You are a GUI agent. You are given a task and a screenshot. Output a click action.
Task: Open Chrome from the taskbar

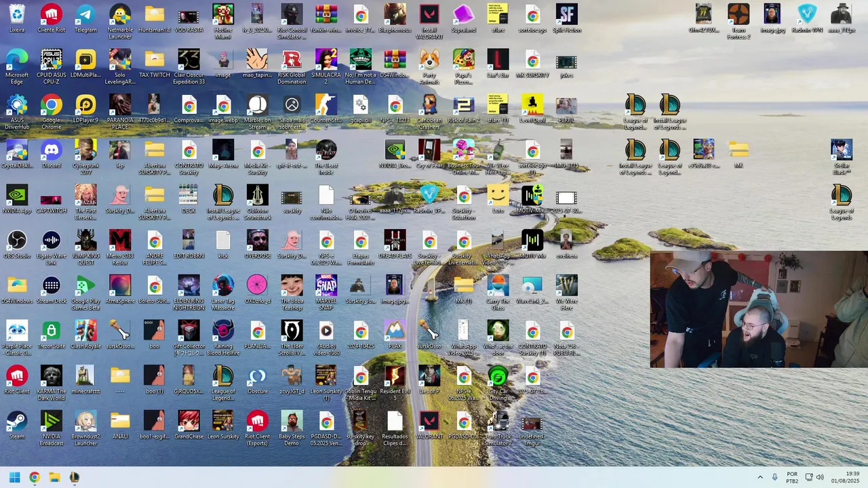click(35, 477)
